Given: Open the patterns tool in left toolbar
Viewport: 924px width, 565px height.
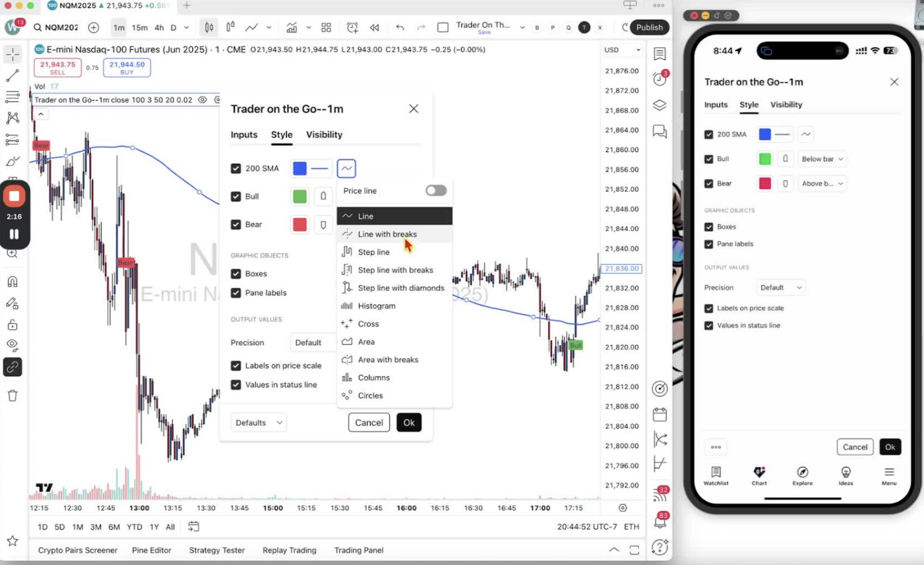Looking at the screenshot, I should [x=12, y=118].
